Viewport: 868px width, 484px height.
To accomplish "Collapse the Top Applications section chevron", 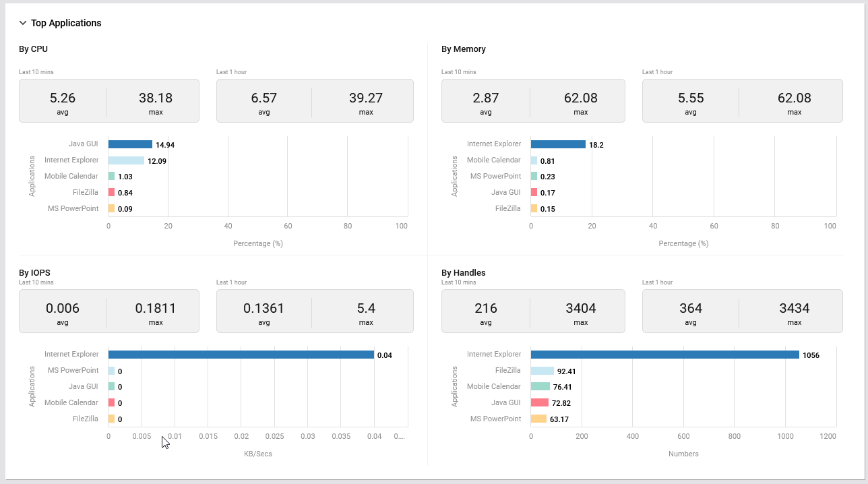I will [23, 23].
